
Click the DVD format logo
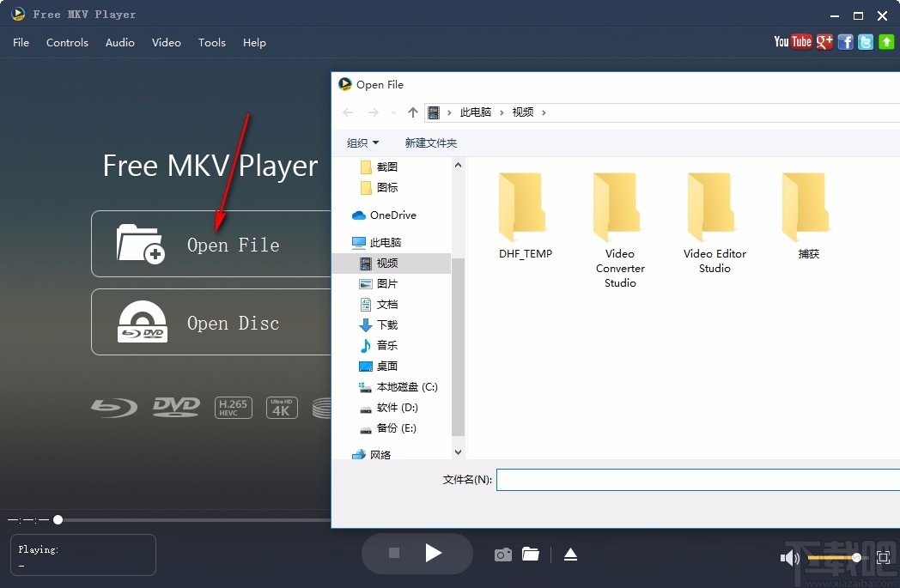point(176,407)
